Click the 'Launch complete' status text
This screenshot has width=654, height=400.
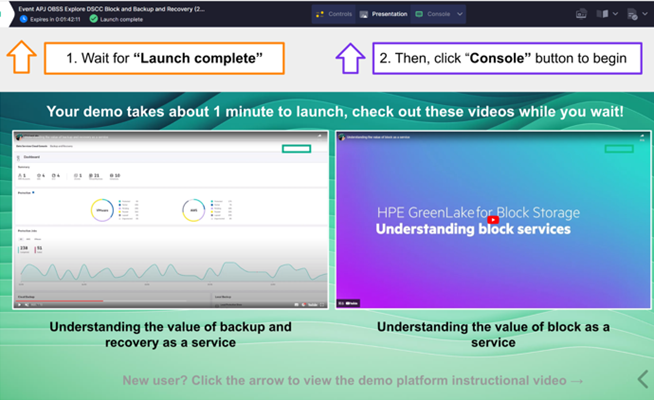pyautogui.click(x=121, y=19)
